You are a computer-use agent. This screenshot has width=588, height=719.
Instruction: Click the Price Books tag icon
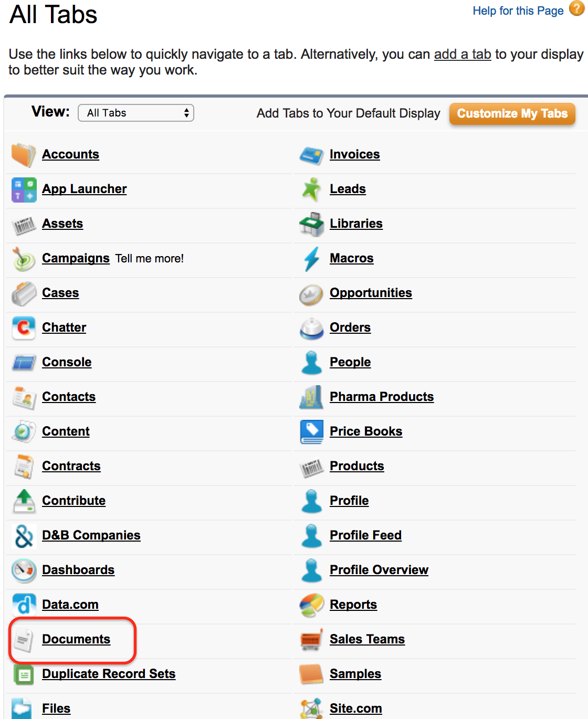(x=311, y=432)
